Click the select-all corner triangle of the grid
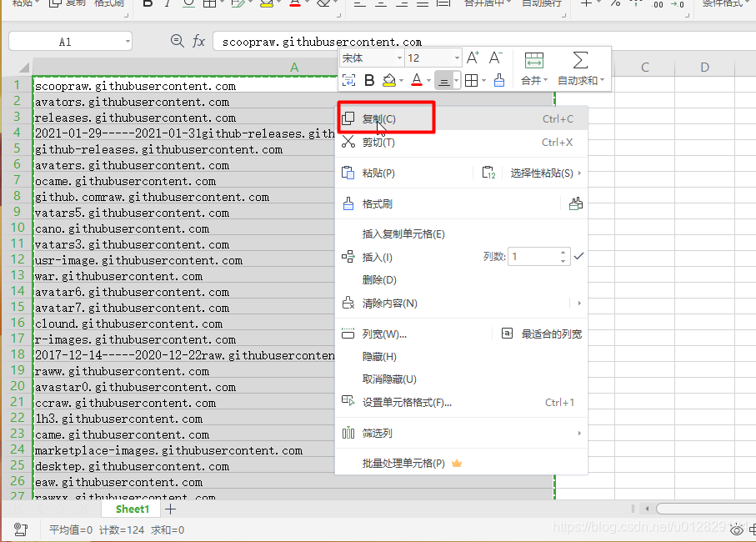756x542 pixels. click(x=24, y=68)
